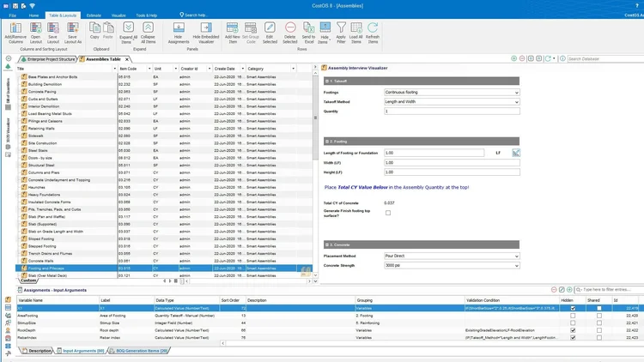
Task: Toggle Shared checkbox for RockDepth row
Action: coord(599,330)
